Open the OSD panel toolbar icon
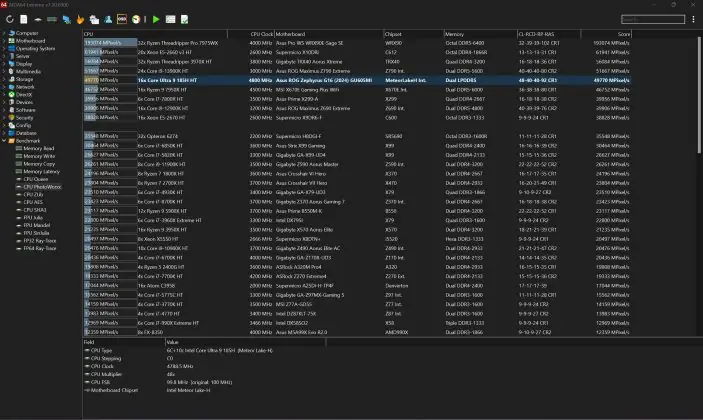This screenshot has height=420, width=703. 122,19
